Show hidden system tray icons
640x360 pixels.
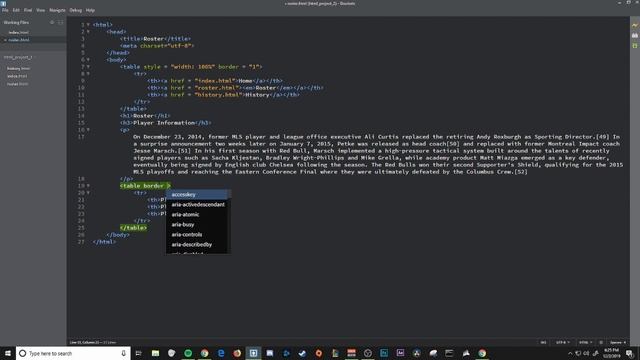(x=570, y=353)
